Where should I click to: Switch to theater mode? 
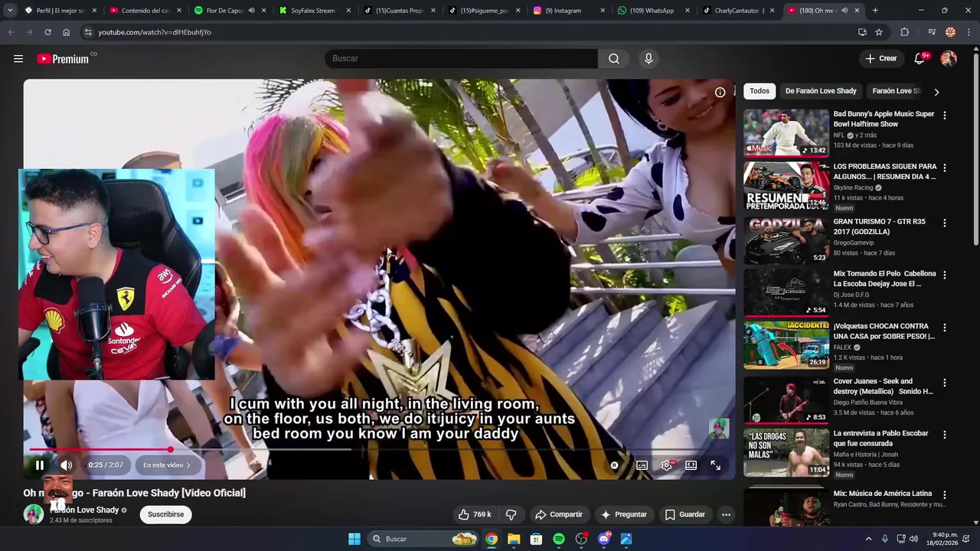tap(691, 465)
